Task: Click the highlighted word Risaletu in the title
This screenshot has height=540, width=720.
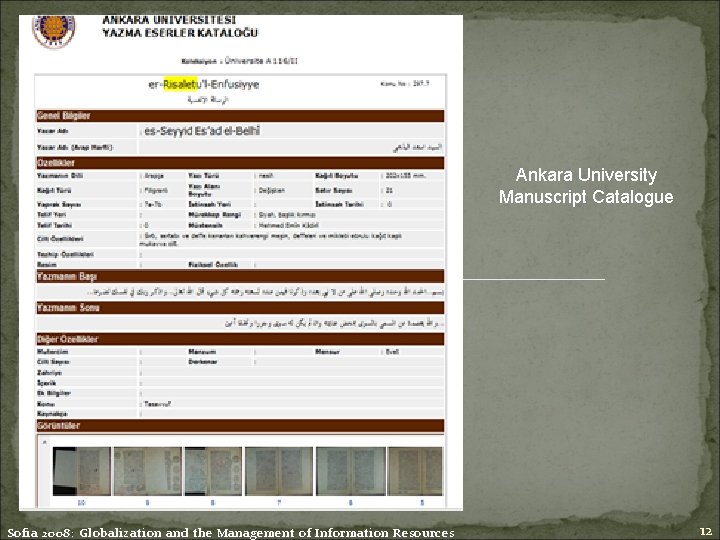Action: pyautogui.click(x=180, y=84)
